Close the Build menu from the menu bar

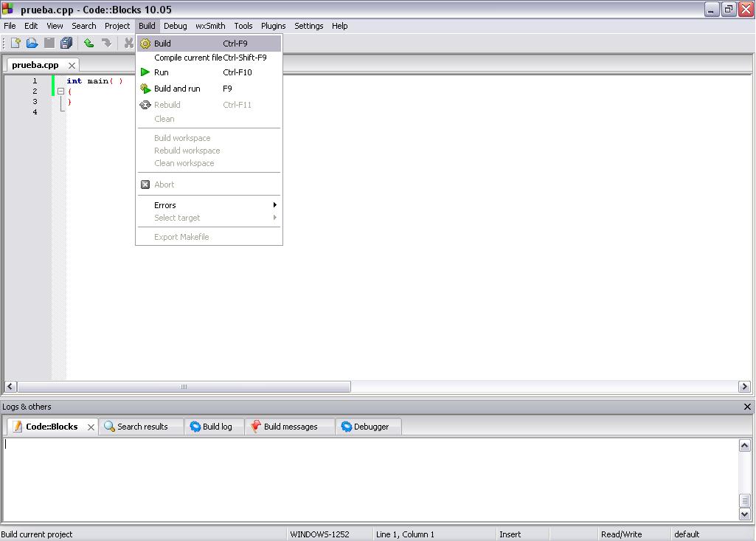pyautogui.click(x=147, y=26)
